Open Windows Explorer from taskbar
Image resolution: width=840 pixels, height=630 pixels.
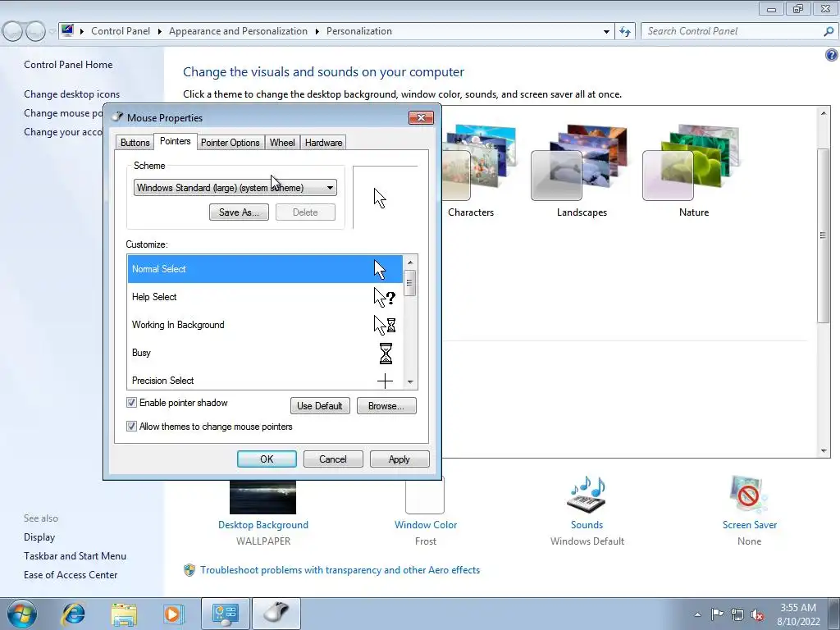coord(124,614)
